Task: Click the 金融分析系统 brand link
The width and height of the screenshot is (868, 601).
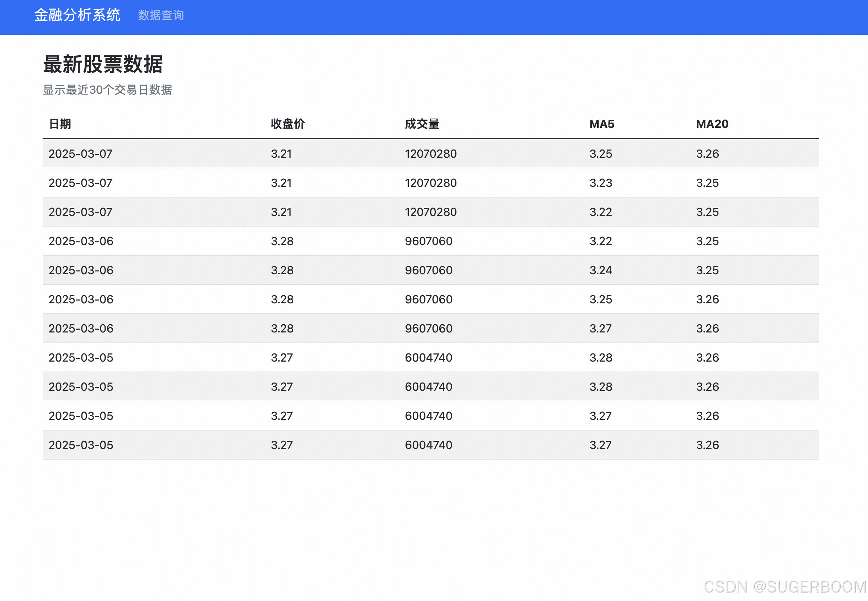Action: point(77,15)
